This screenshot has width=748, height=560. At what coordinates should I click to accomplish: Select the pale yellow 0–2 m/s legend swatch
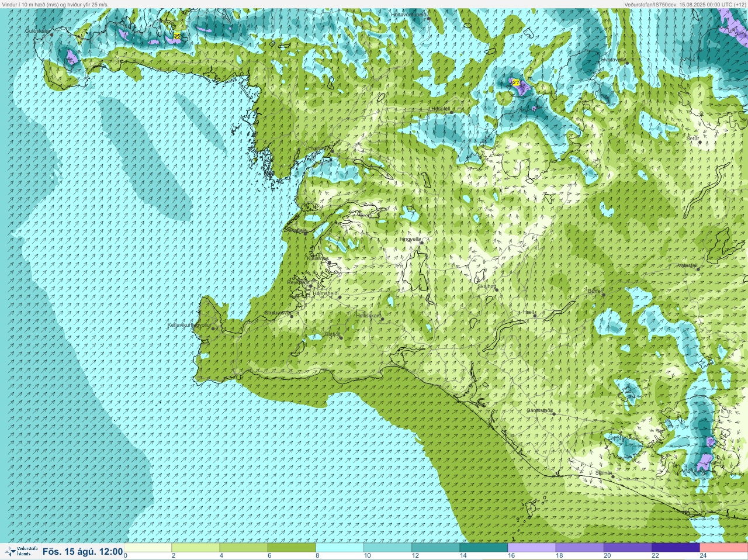click(148, 548)
